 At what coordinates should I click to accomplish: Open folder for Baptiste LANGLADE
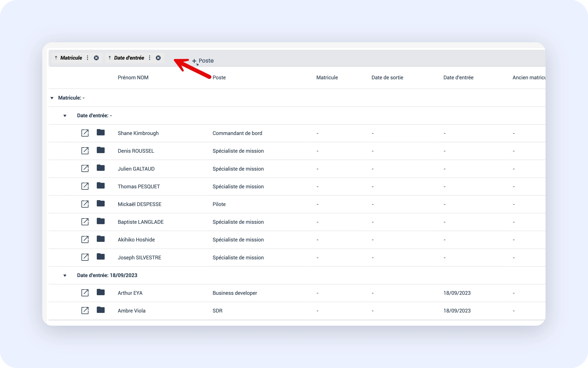pyautogui.click(x=101, y=221)
